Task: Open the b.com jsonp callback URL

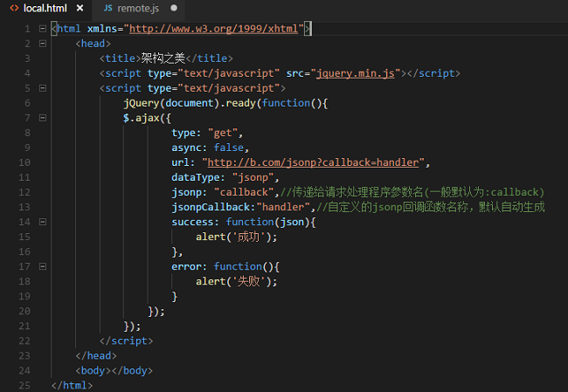Action: pos(313,162)
